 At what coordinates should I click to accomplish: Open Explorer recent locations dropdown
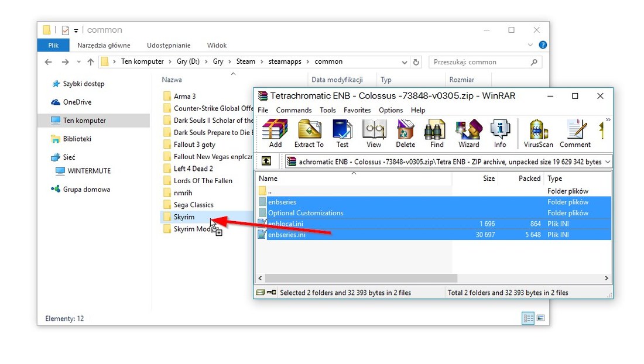(78, 62)
